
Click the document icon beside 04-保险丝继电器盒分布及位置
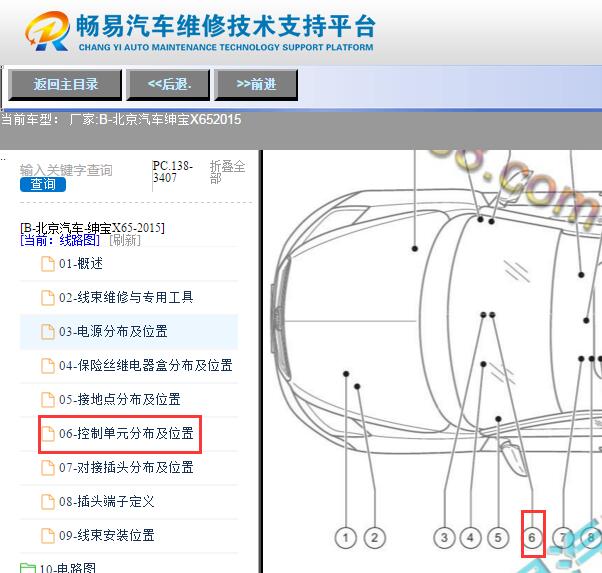coord(48,366)
